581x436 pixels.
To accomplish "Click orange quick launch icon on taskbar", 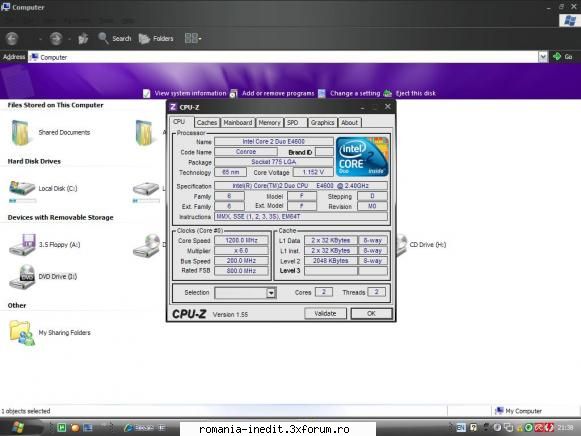I will 75,428.
